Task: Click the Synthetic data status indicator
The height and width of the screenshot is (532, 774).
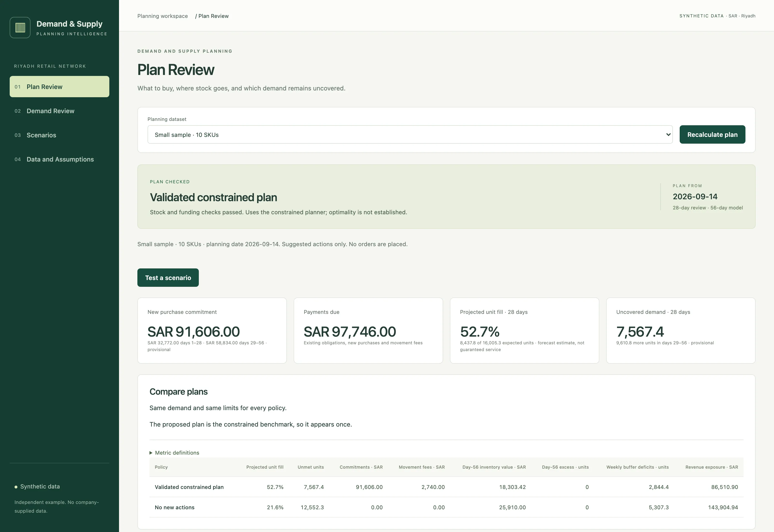Action: pos(37,486)
